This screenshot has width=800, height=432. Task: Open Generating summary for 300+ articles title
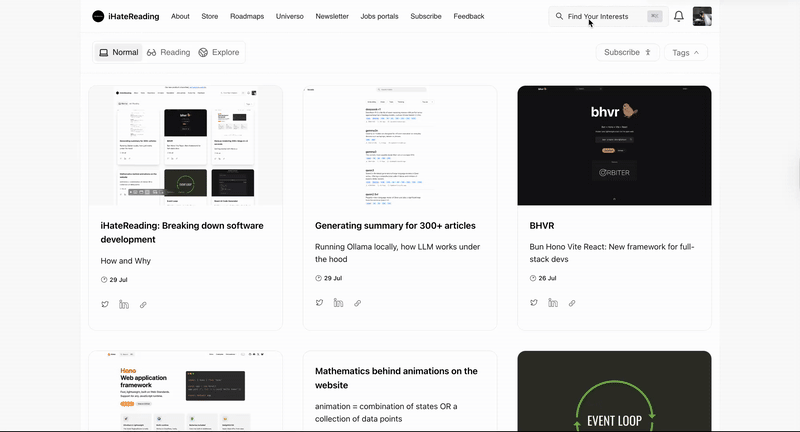point(395,225)
